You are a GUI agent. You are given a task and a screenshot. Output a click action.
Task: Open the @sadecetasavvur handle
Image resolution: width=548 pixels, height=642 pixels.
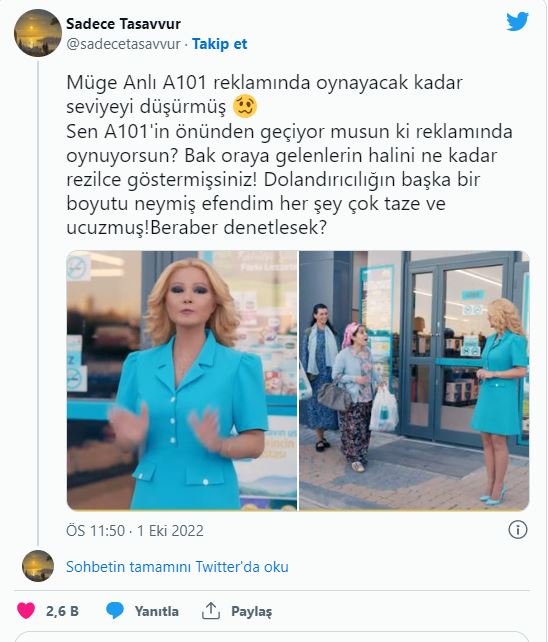click(123, 44)
